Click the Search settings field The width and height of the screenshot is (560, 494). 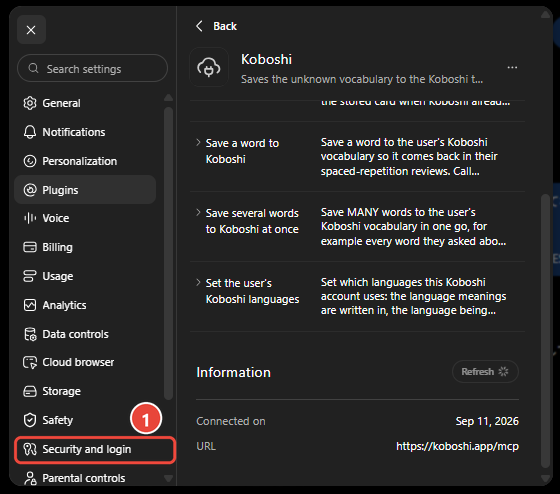tap(92, 69)
